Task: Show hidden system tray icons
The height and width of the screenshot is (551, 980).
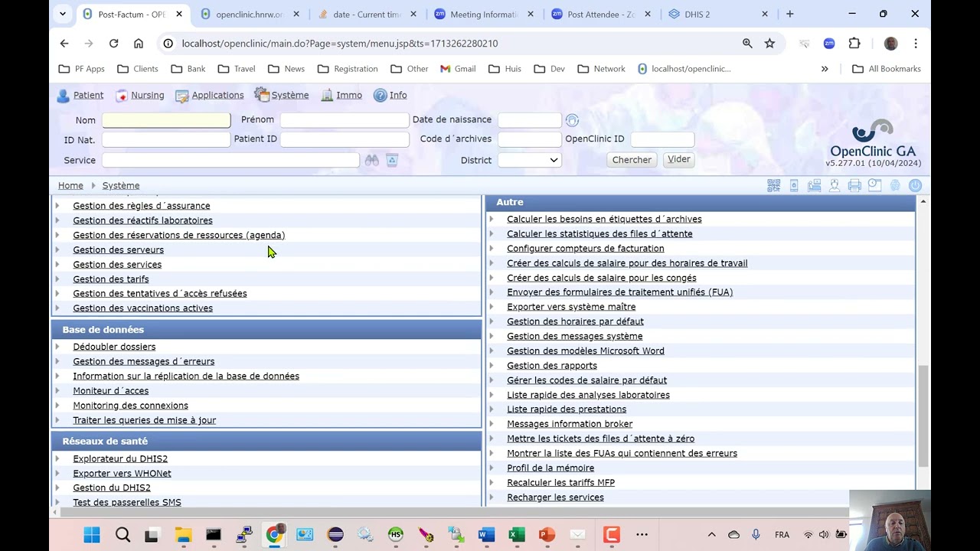Action: click(711, 534)
